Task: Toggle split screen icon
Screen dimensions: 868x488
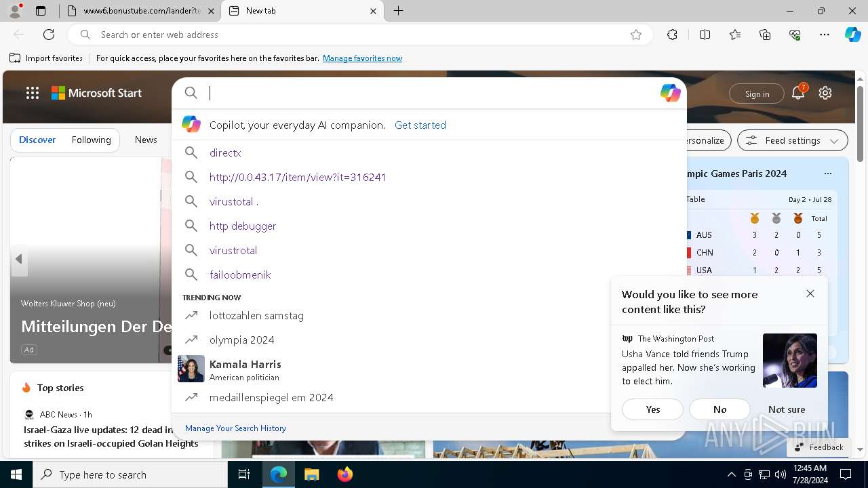Action: pos(705,35)
